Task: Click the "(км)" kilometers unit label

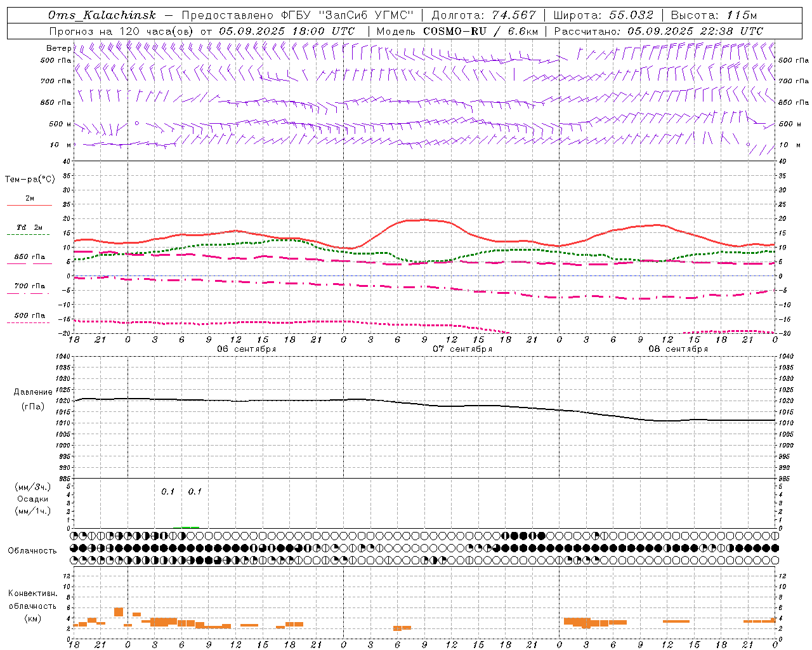Action: tap(32, 618)
